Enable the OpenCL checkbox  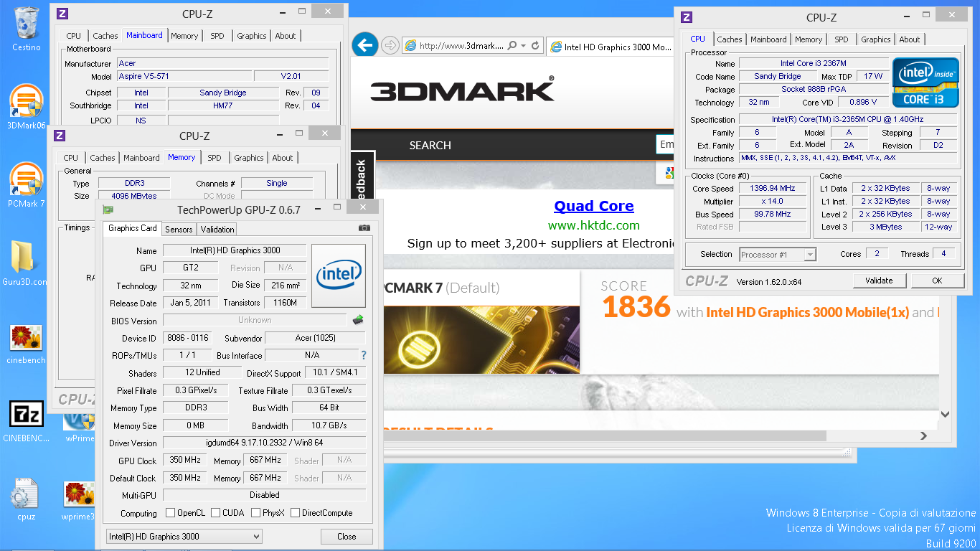(x=171, y=513)
